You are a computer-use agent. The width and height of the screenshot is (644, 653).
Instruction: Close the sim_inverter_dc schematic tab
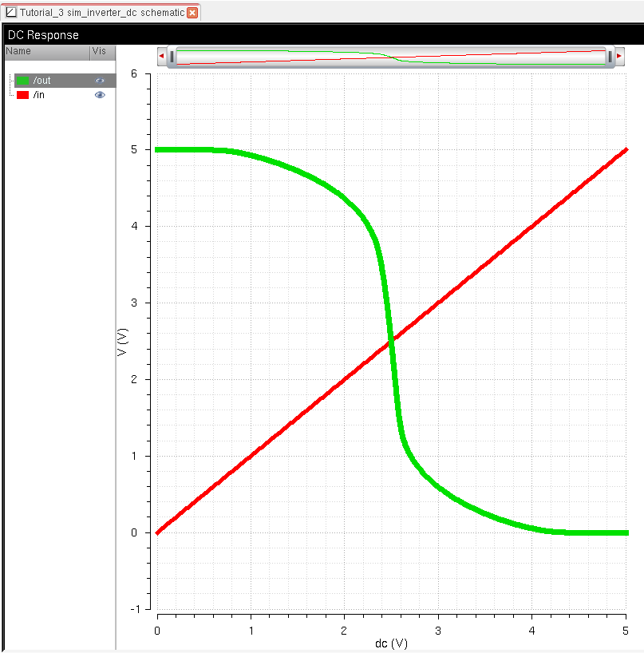(x=192, y=13)
